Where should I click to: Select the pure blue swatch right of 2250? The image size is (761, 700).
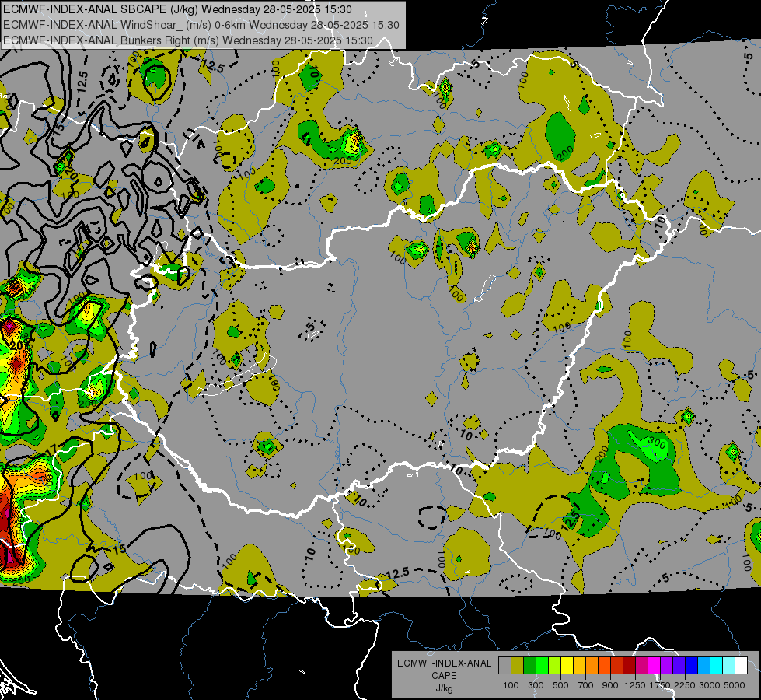pyautogui.click(x=692, y=665)
